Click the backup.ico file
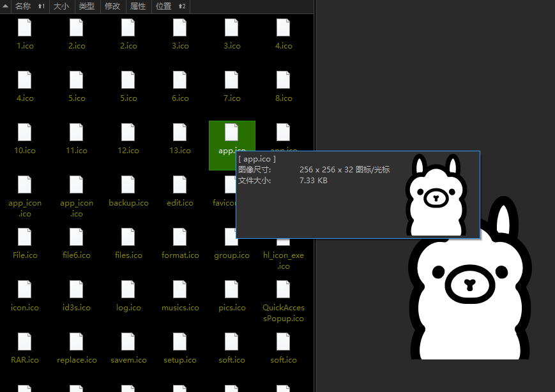The height and width of the screenshot is (392, 555). coord(128,185)
